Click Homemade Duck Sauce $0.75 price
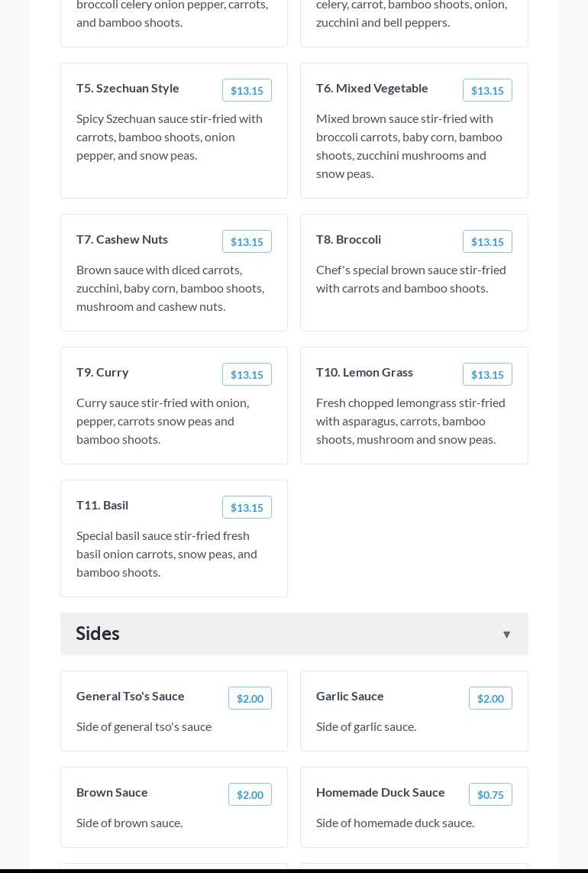This screenshot has width=588, height=873. click(x=490, y=794)
